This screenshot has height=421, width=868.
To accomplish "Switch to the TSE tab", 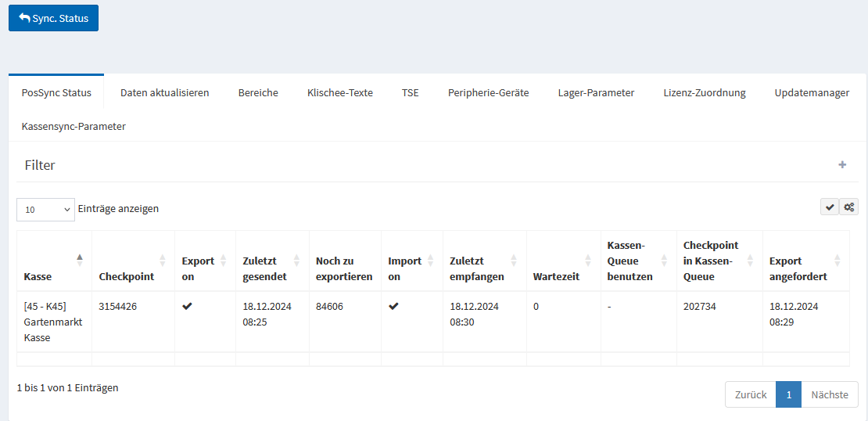I will (x=410, y=92).
